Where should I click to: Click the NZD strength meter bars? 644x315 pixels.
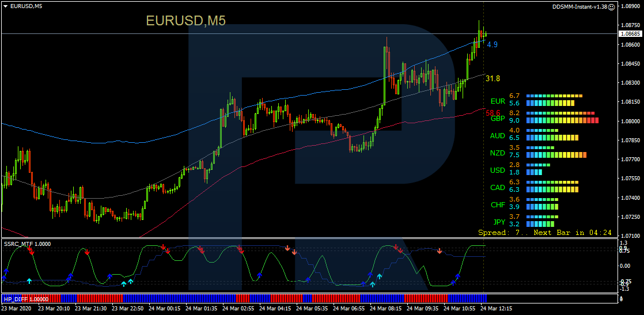(556, 155)
